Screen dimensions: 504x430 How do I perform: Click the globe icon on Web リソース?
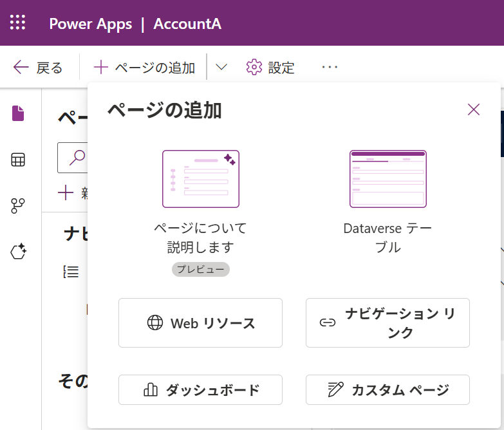(155, 322)
